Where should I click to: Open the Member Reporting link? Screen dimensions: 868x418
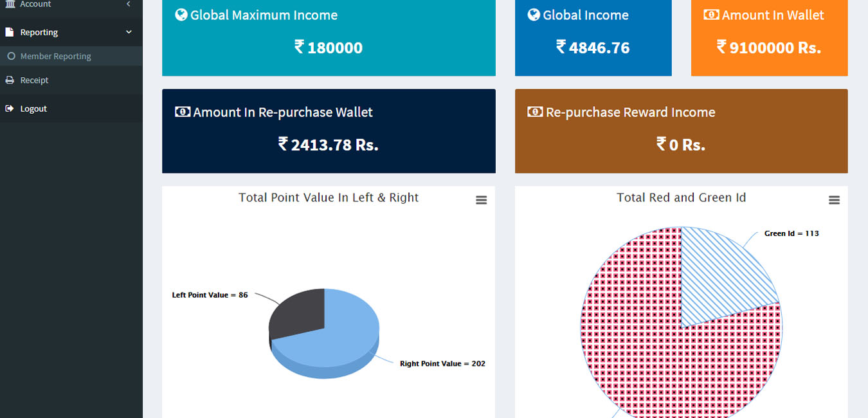point(55,57)
